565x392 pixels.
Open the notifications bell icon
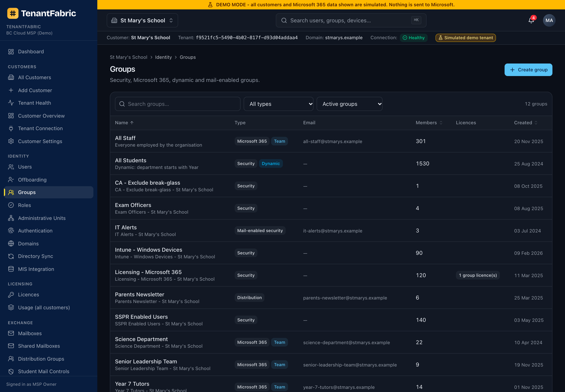click(531, 20)
